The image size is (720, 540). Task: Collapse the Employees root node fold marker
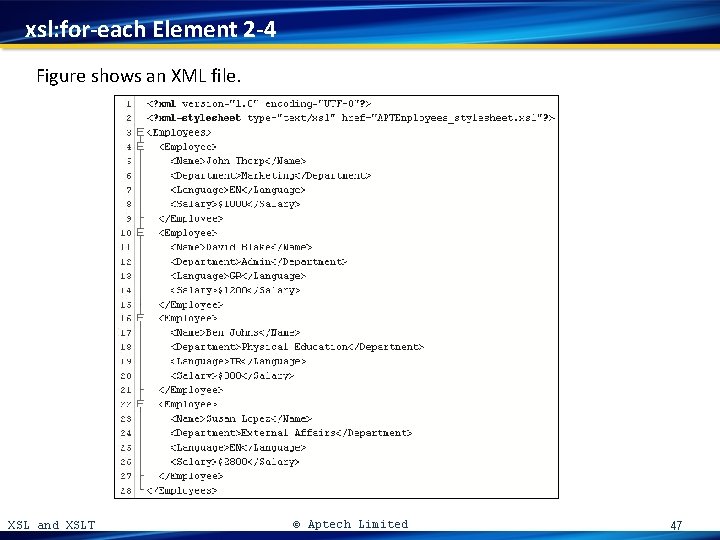(141, 132)
